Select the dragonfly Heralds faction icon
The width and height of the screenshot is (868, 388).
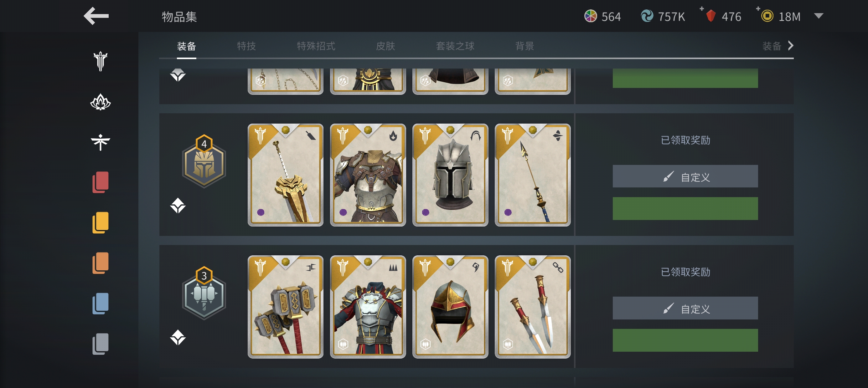click(101, 142)
